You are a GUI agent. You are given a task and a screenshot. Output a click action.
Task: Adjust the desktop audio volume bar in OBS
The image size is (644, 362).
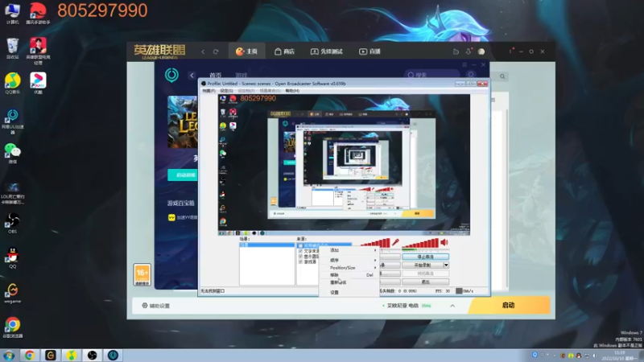(420, 243)
